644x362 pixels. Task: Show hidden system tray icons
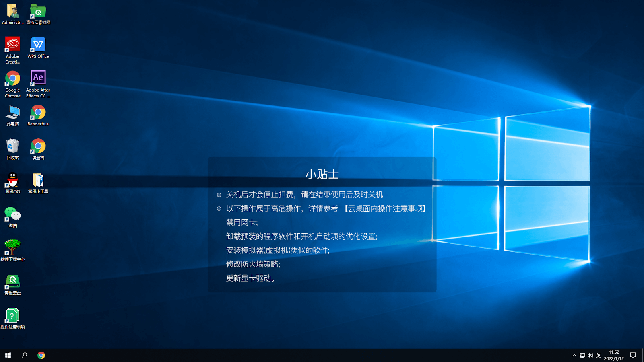pyautogui.click(x=574, y=355)
